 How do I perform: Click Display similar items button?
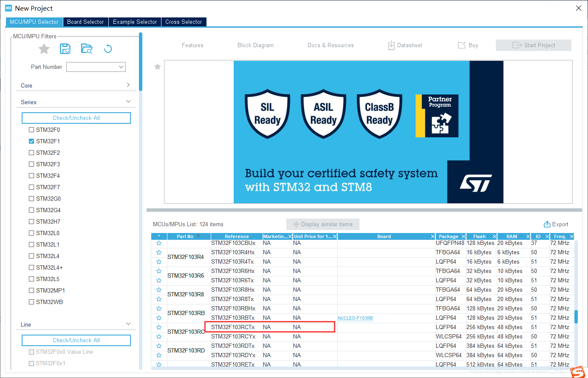(323, 224)
